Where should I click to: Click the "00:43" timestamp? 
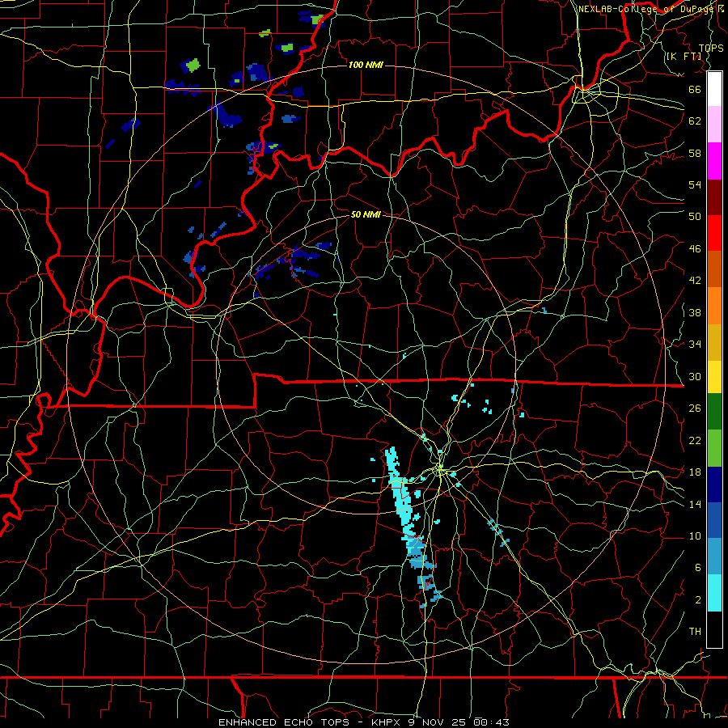pos(492,722)
